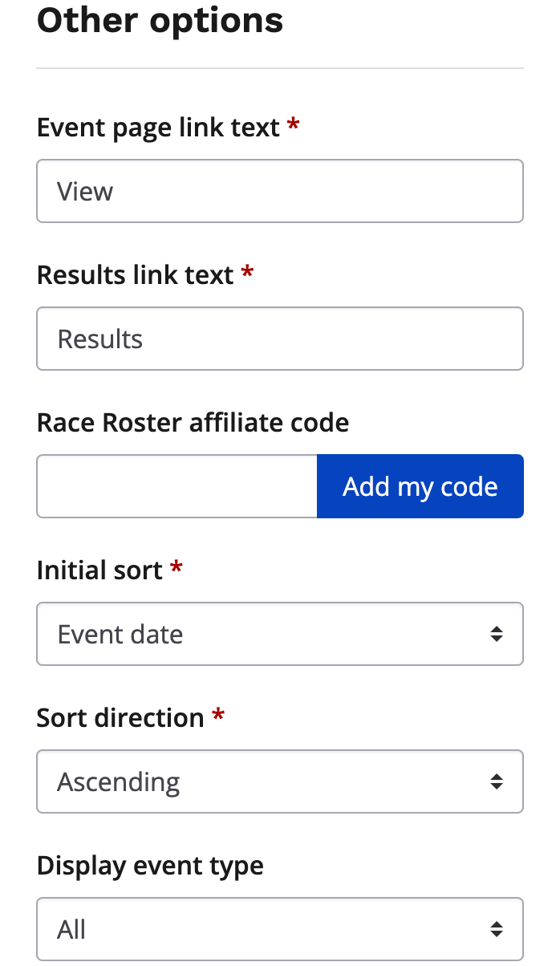The image size is (560, 966).
Task: Click the Event page link text field
Action: click(x=279, y=191)
